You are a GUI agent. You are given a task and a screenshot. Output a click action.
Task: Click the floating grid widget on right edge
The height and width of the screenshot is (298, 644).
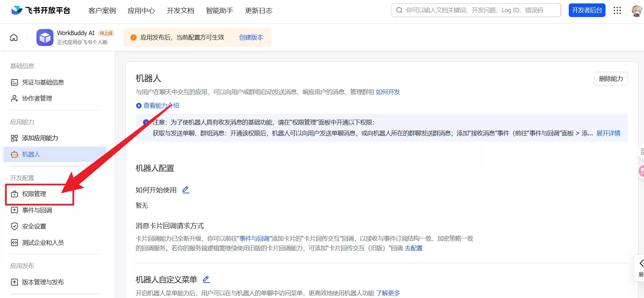[642, 152]
